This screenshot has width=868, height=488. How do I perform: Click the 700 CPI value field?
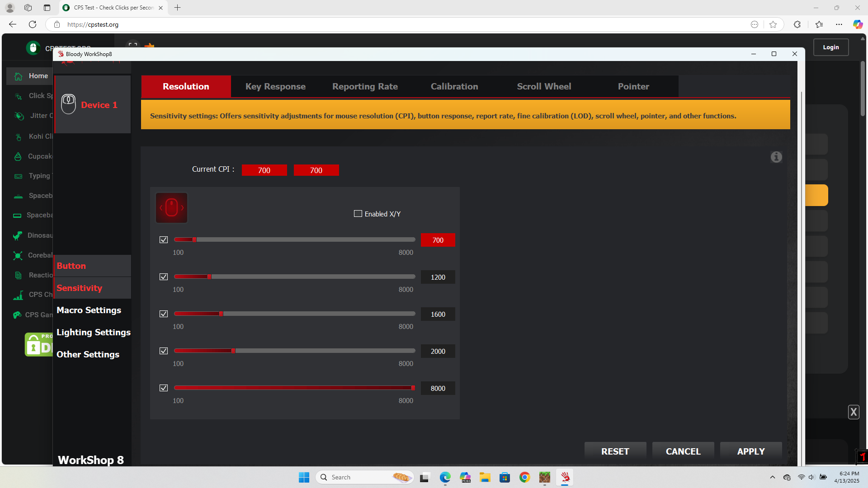438,240
